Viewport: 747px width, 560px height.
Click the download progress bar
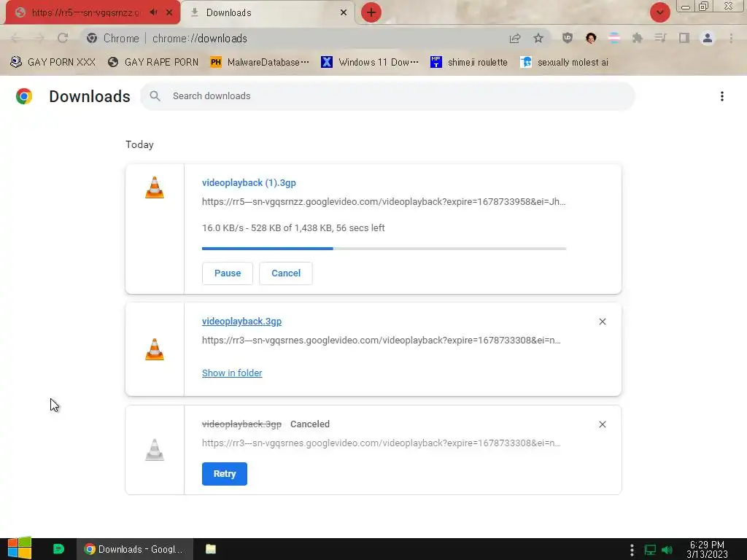tap(384, 249)
